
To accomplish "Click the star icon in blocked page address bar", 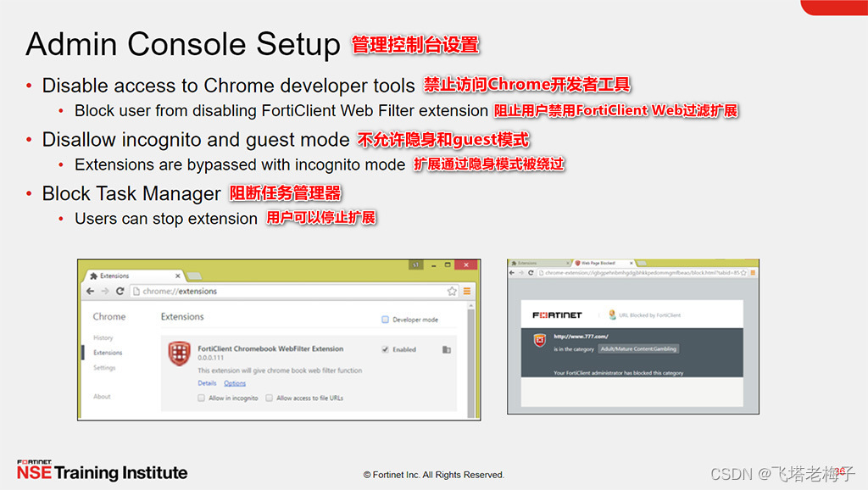I will coord(743,273).
